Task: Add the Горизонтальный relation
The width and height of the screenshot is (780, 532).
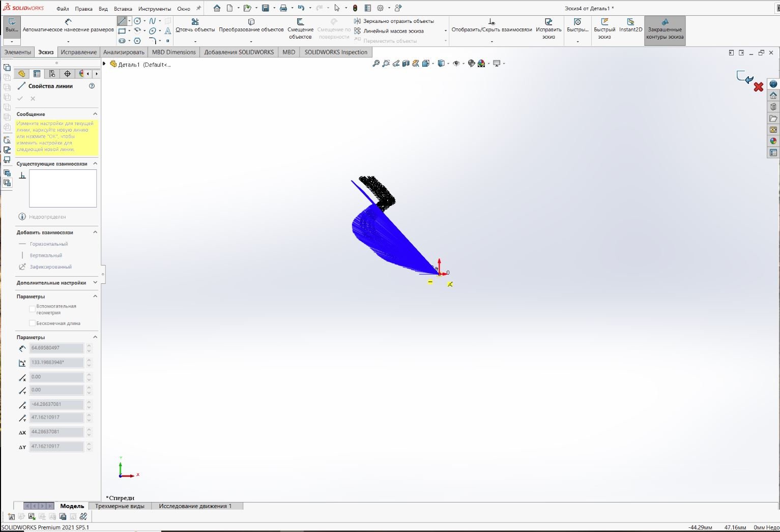Action: [x=48, y=244]
